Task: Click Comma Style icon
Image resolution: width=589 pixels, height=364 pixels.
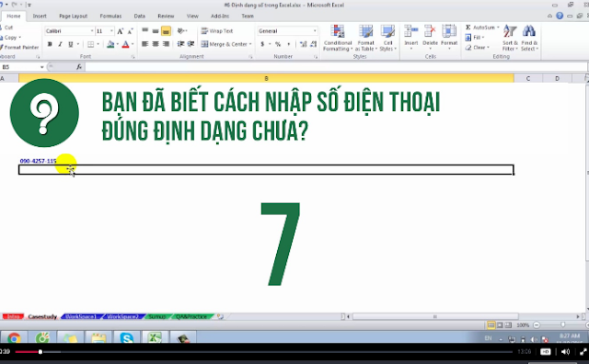Action: coord(288,44)
